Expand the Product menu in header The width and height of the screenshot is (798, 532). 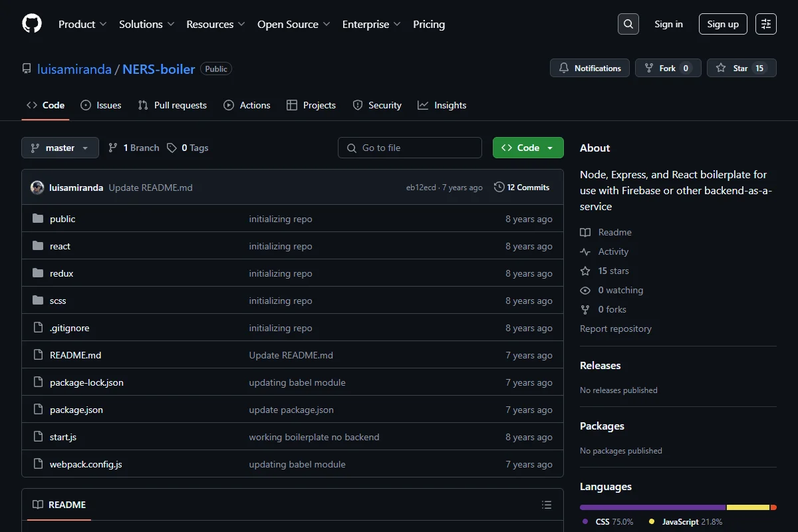click(x=82, y=24)
